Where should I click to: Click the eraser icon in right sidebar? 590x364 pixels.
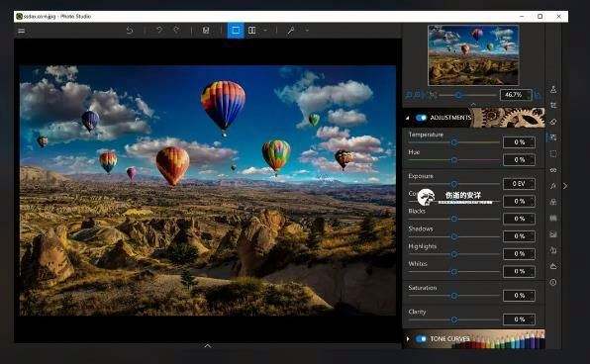pyautogui.click(x=553, y=122)
